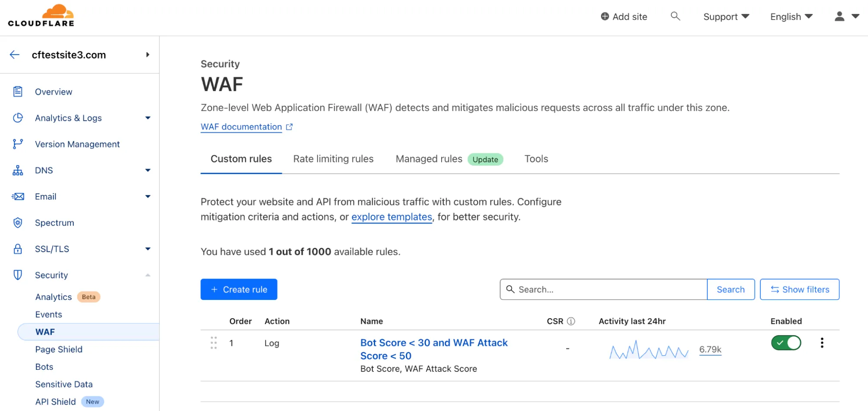Open the English language dropdown
This screenshot has height=411, width=868.
coord(791,16)
